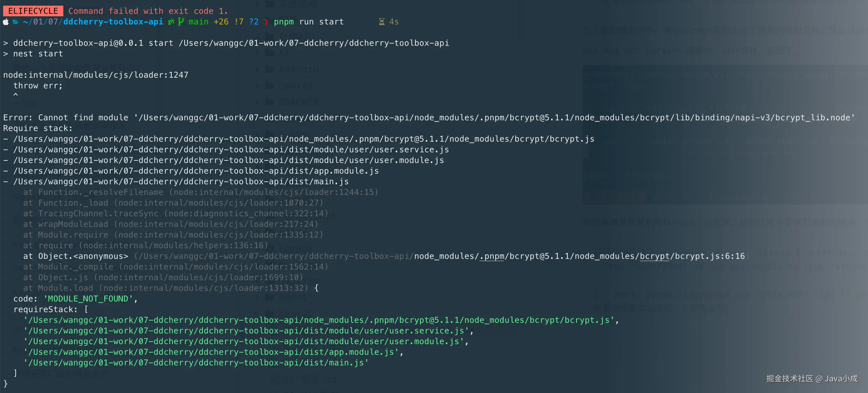Click the !7 modified files indicator
Viewport: 868px width, 393px height.
coord(239,22)
